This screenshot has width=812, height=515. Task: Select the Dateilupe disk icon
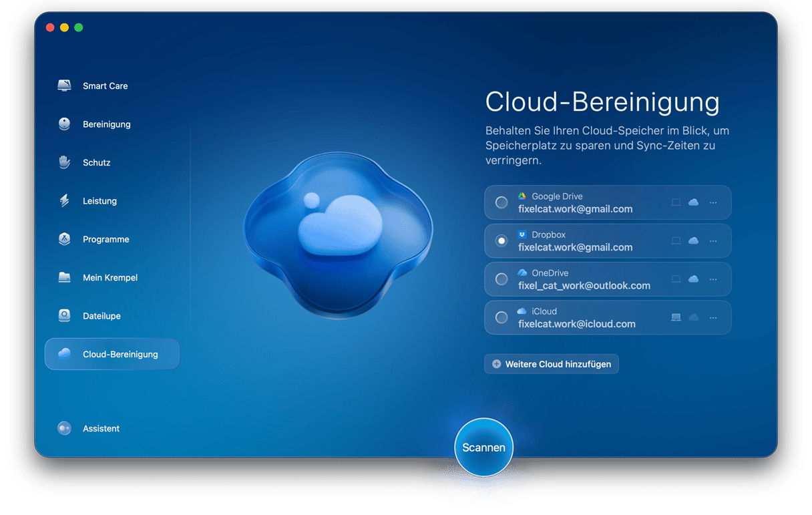[64, 316]
